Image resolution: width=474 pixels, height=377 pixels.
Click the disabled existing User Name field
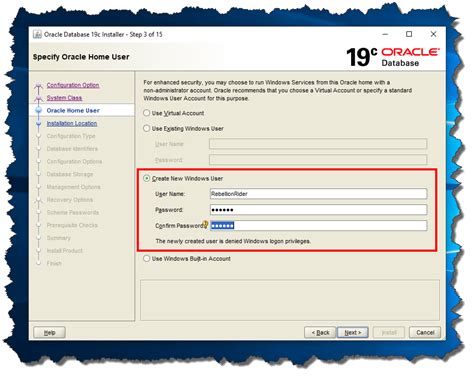coord(318,144)
